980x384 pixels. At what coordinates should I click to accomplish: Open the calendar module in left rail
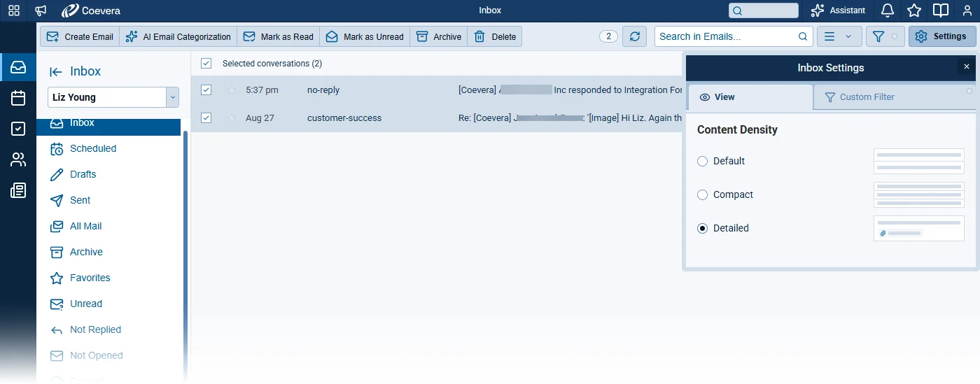[18, 98]
